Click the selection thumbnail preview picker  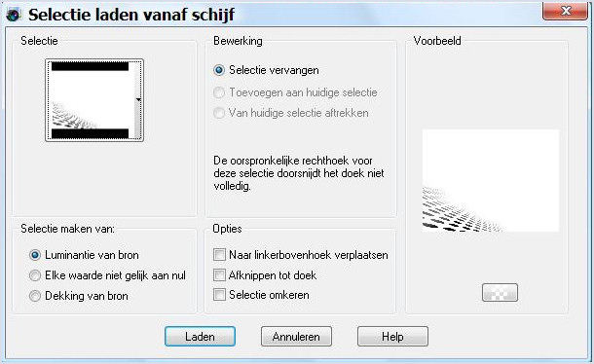[93, 100]
